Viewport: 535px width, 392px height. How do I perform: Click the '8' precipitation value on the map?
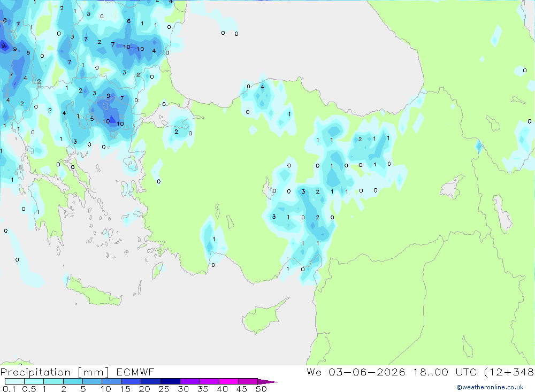5,20
